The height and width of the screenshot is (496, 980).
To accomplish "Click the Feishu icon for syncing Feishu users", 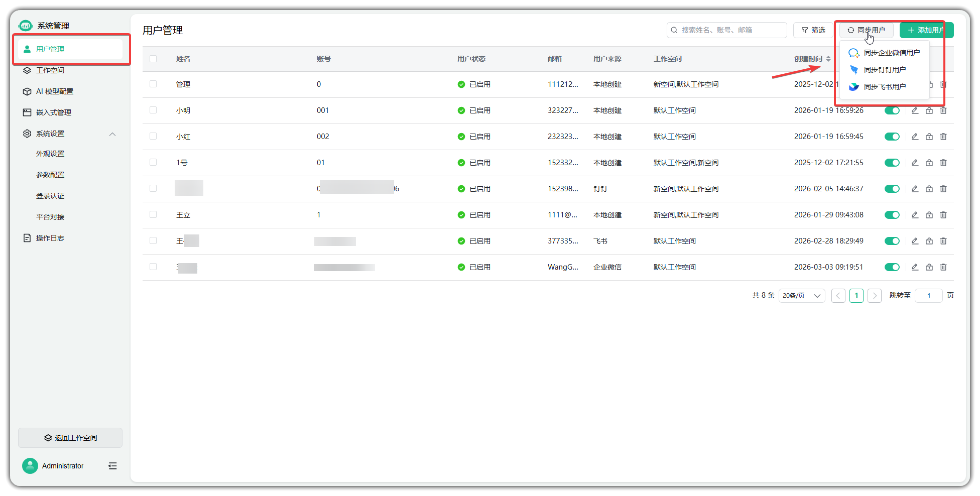I will [x=854, y=87].
